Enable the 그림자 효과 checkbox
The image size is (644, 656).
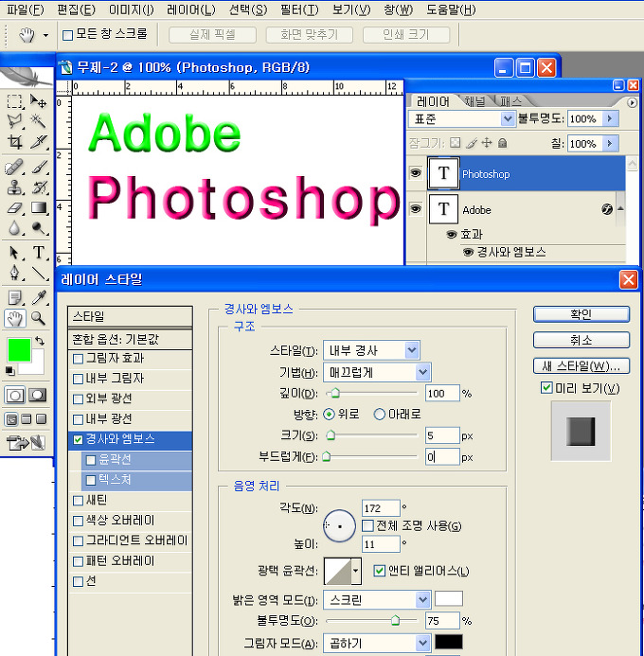pyautogui.click(x=78, y=359)
